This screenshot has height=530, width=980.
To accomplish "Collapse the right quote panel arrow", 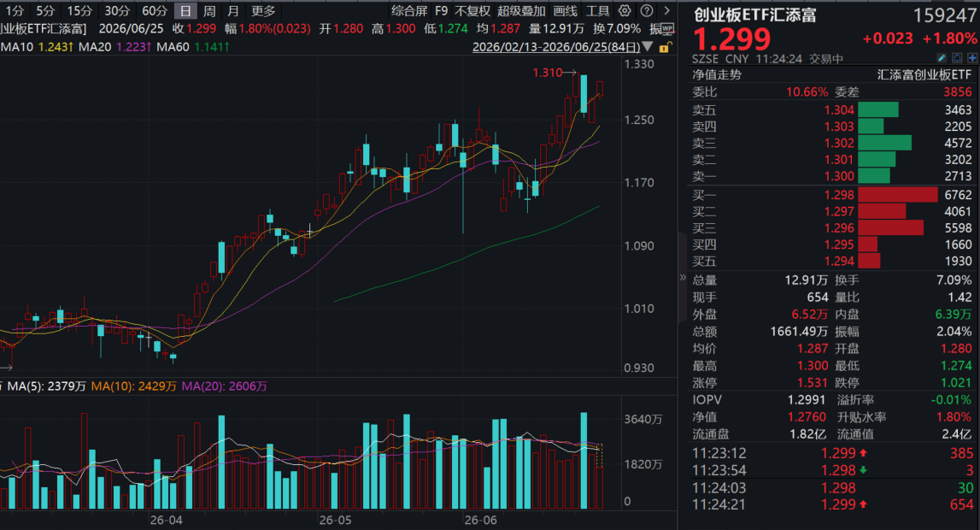I will click(683, 278).
